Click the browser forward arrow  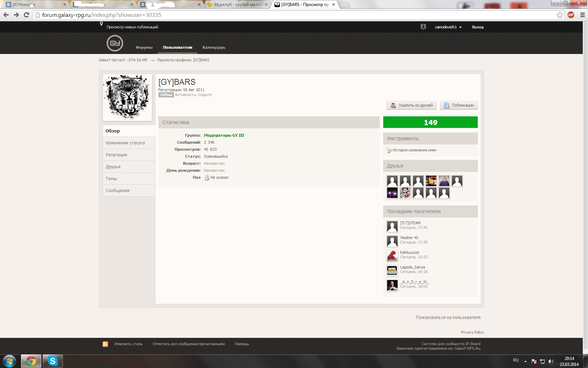pyautogui.click(x=16, y=15)
